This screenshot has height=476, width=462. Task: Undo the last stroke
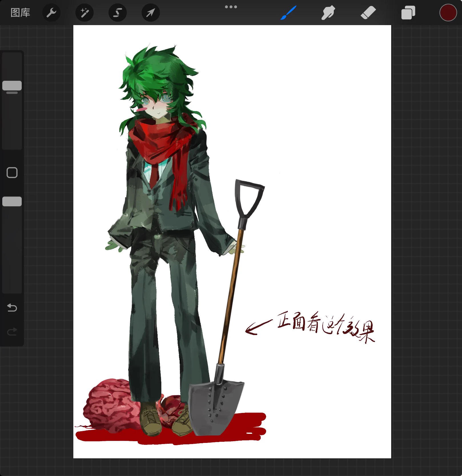pyautogui.click(x=12, y=308)
